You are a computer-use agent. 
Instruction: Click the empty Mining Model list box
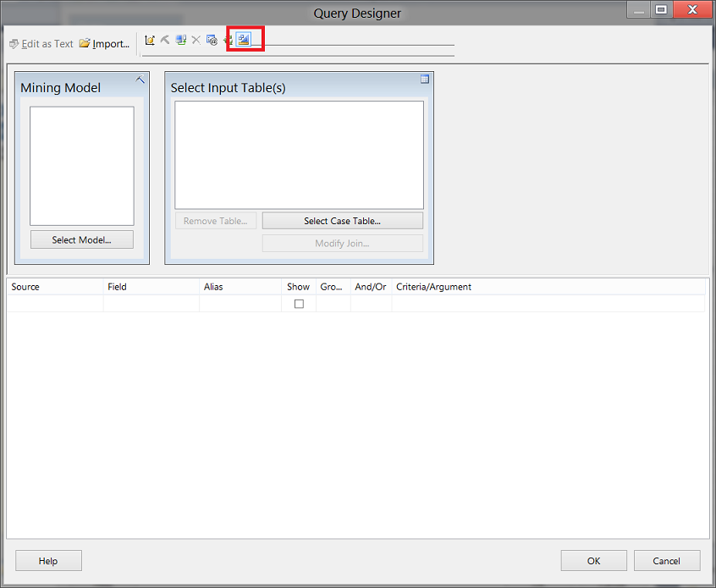click(x=82, y=166)
